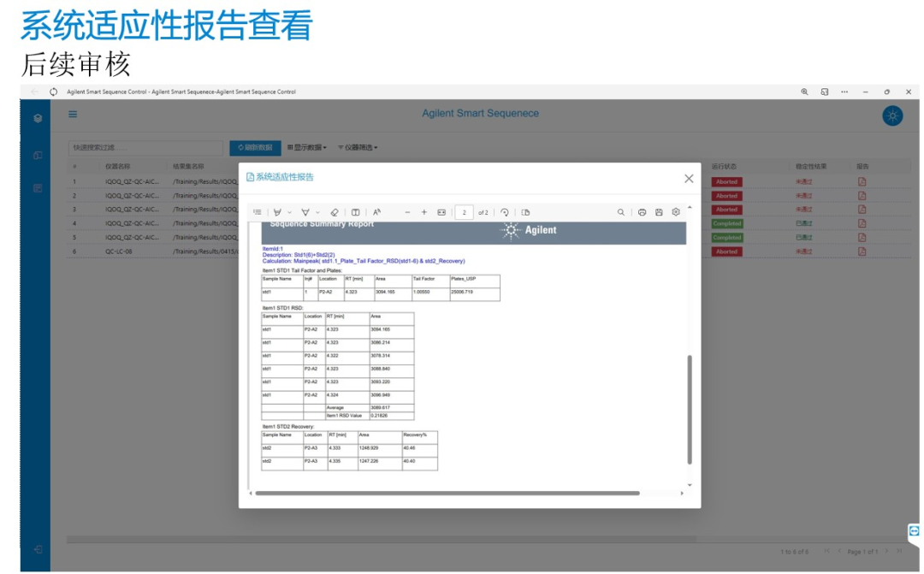This screenshot has height=574, width=924.
Task: Zoom out the PDF with minus
Action: [407, 212]
